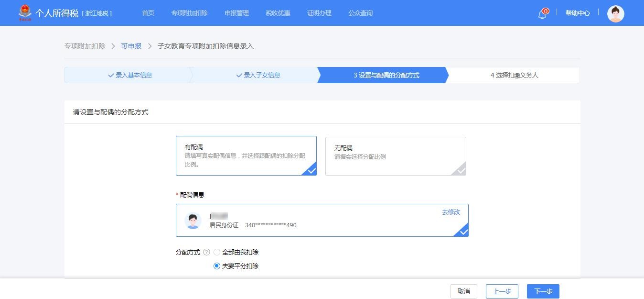Click 去修改 link on spouse card
This screenshot has height=299, width=644.
451,212
